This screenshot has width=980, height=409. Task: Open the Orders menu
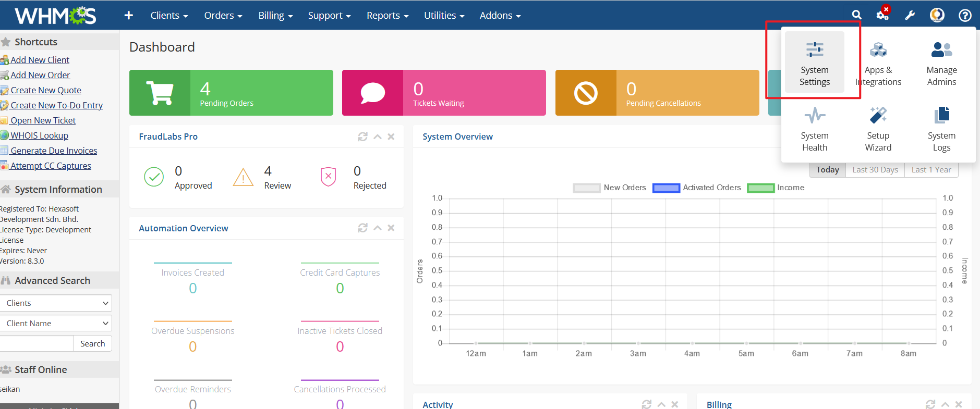pyautogui.click(x=223, y=16)
